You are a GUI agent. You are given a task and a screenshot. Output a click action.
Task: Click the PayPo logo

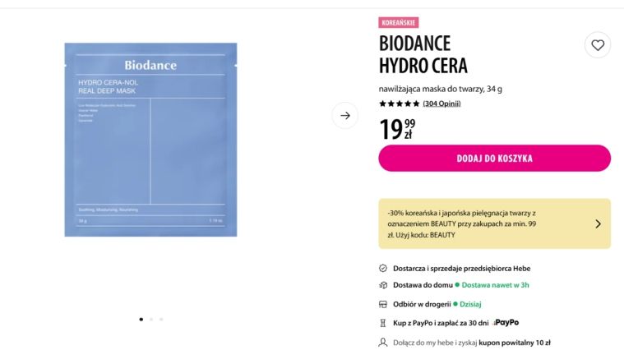pos(506,323)
